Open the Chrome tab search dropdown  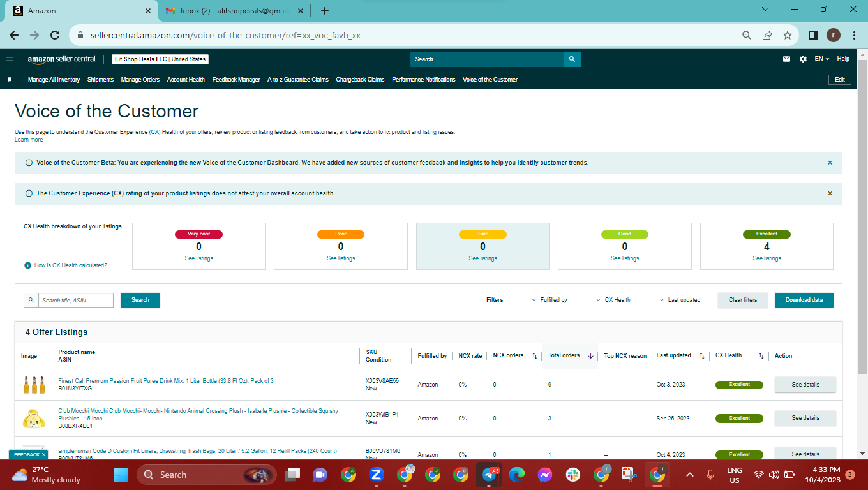point(765,10)
